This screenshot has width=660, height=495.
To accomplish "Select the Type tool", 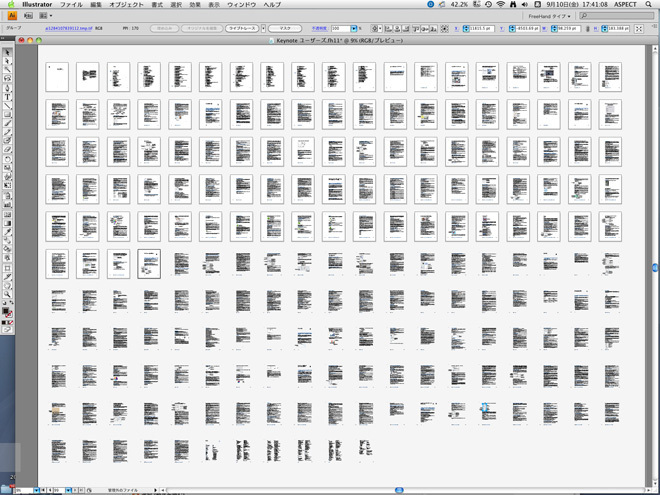I will click(7, 97).
